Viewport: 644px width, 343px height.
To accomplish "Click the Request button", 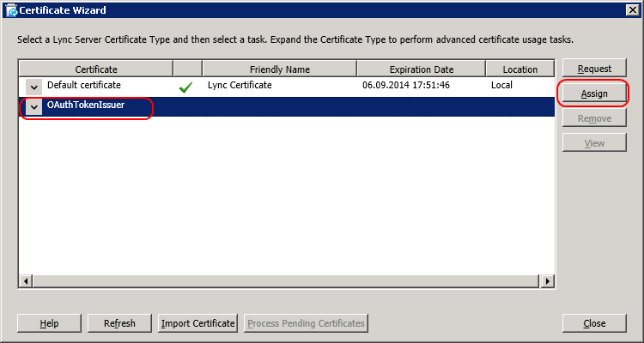I will pyautogui.click(x=594, y=69).
